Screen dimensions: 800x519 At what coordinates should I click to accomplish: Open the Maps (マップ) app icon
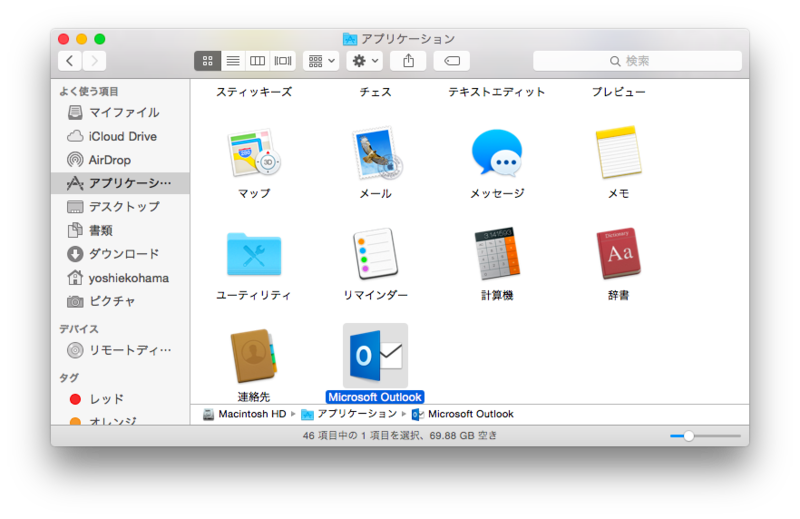pos(254,154)
